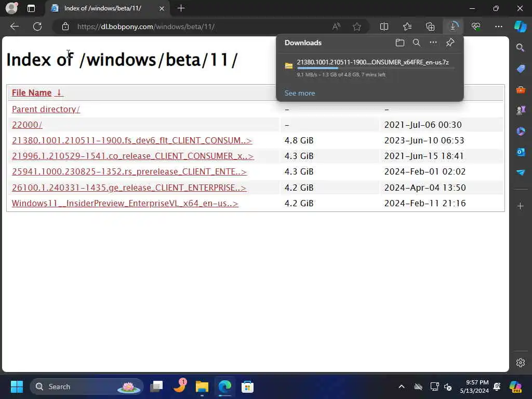This screenshot has height=399, width=532.
Task: Open a new tab
Action: pos(181,8)
